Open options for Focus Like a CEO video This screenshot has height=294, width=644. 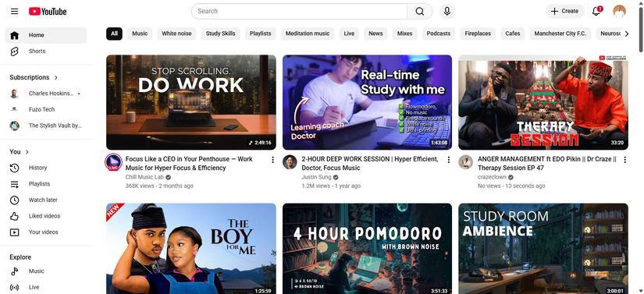tap(272, 160)
